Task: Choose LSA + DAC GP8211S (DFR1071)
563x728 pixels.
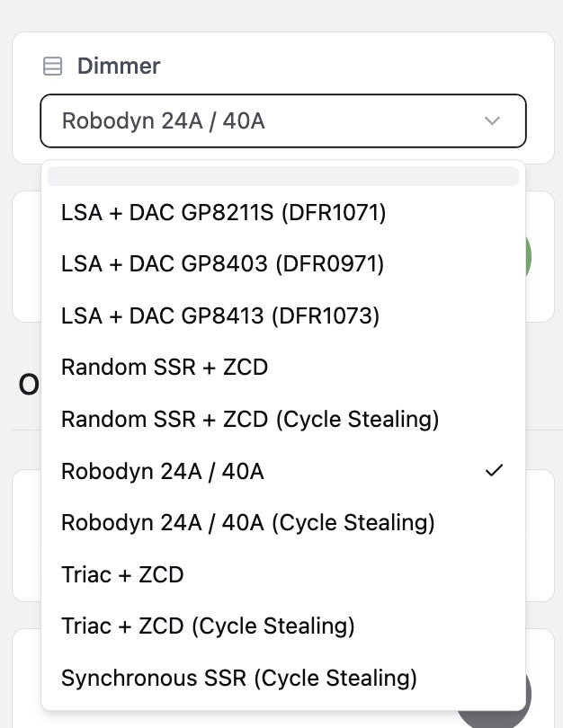Action: tap(223, 213)
